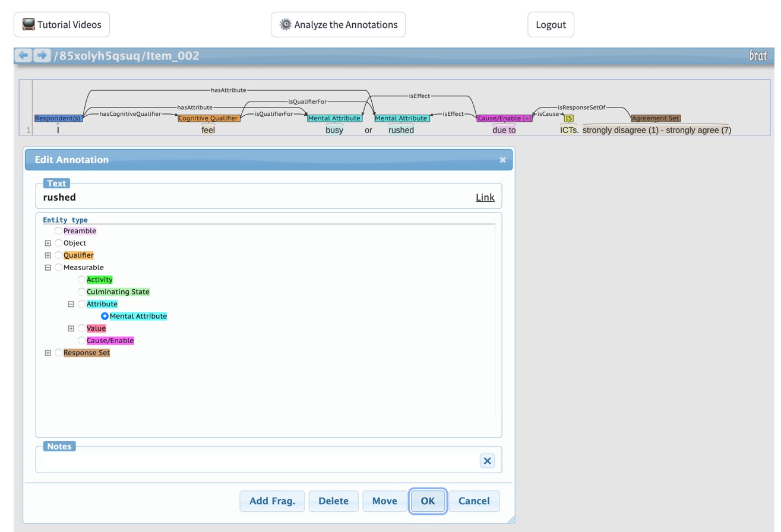Select the Cause/Enable radio option
Image resolution: width=781 pixels, height=532 pixels.
(x=81, y=340)
